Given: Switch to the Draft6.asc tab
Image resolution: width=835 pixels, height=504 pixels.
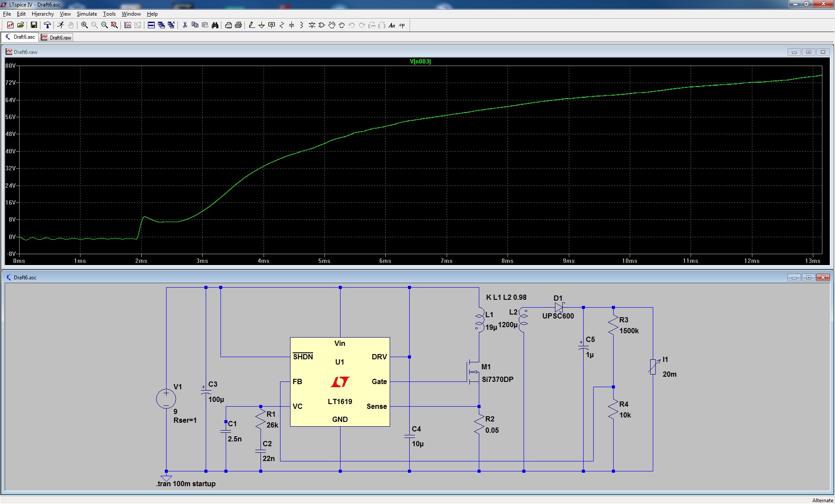Looking at the screenshot, I should (x=20, y=37).
